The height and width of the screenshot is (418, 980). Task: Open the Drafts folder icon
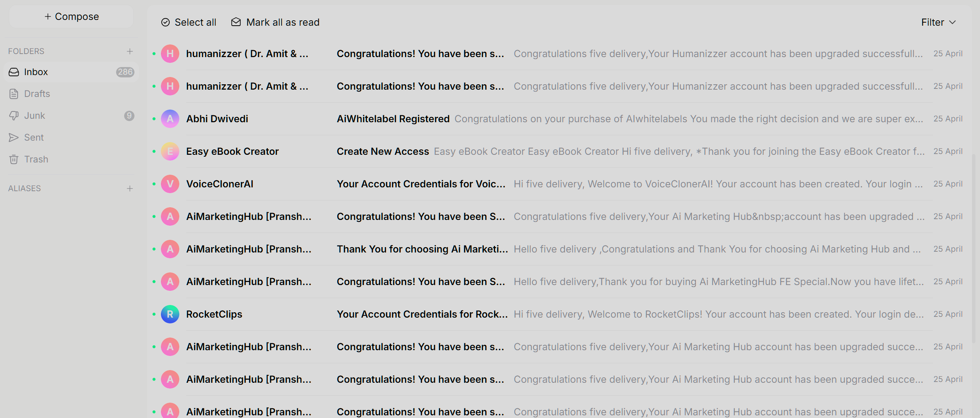click(x=14, y=94)
